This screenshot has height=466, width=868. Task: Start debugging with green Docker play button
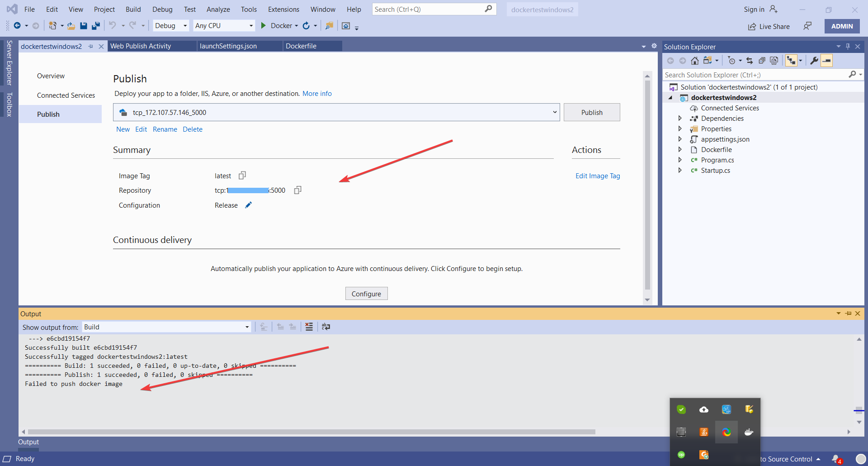coord(263,26)
